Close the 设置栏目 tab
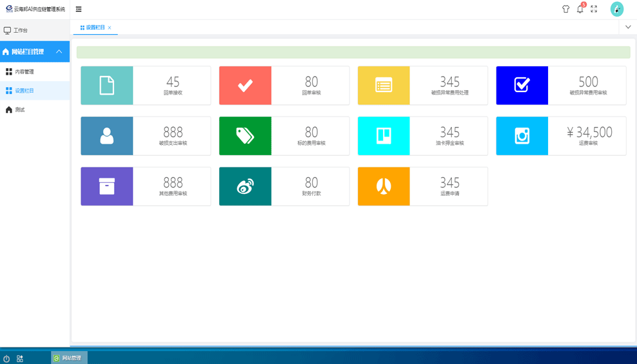Viewport: 637px width, 364px height. coord(110,28)
